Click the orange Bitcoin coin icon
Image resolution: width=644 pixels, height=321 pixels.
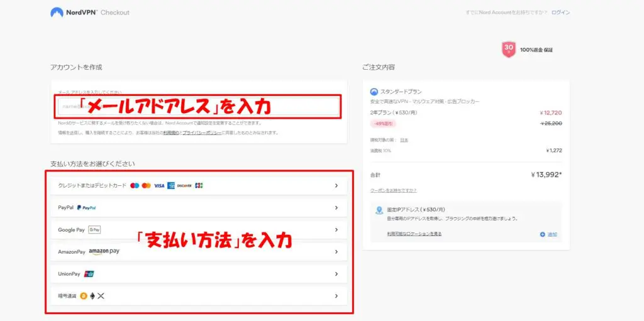point(84,296)
